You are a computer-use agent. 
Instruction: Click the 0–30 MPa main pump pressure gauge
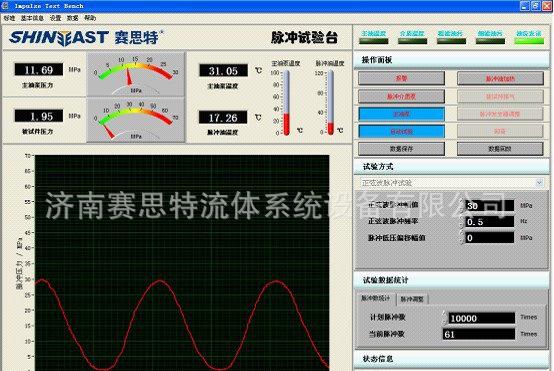[x=136, y=74]
